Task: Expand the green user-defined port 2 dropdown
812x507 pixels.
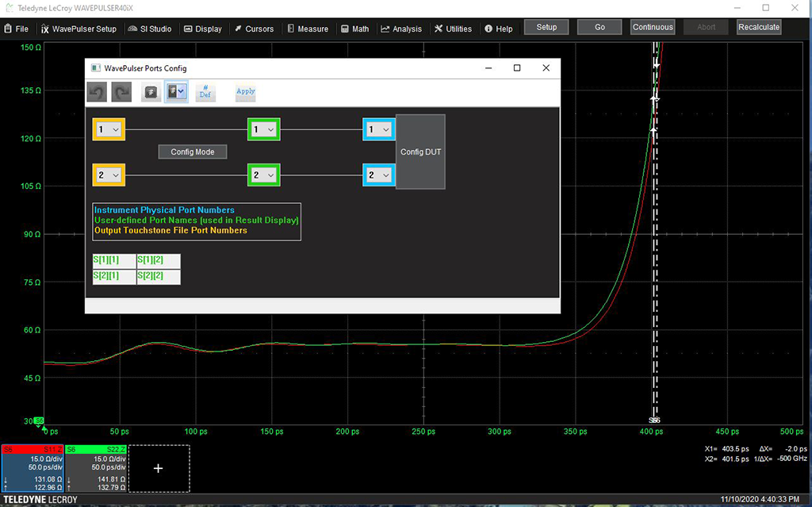Action: 264,175
